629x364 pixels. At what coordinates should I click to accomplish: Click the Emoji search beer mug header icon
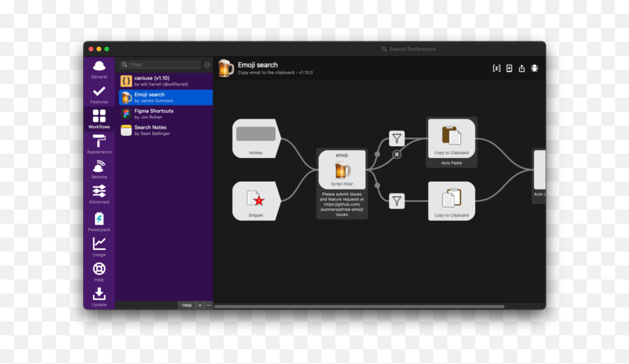point(226,68)
